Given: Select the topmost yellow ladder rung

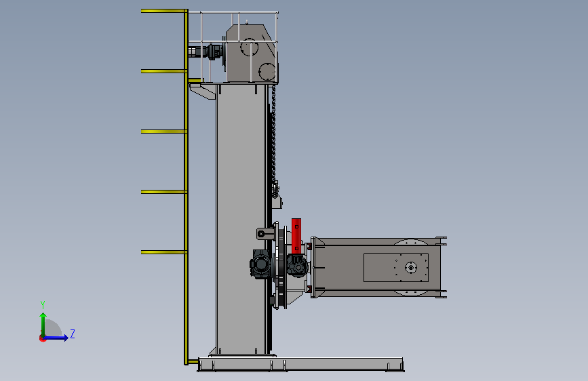Looking at the screenshot, I should [x=163, y=11].
